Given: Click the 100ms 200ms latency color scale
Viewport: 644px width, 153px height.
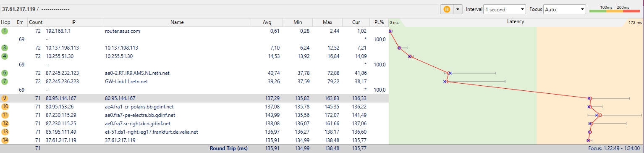Looking at the screenshot, I should coord(615,9).
